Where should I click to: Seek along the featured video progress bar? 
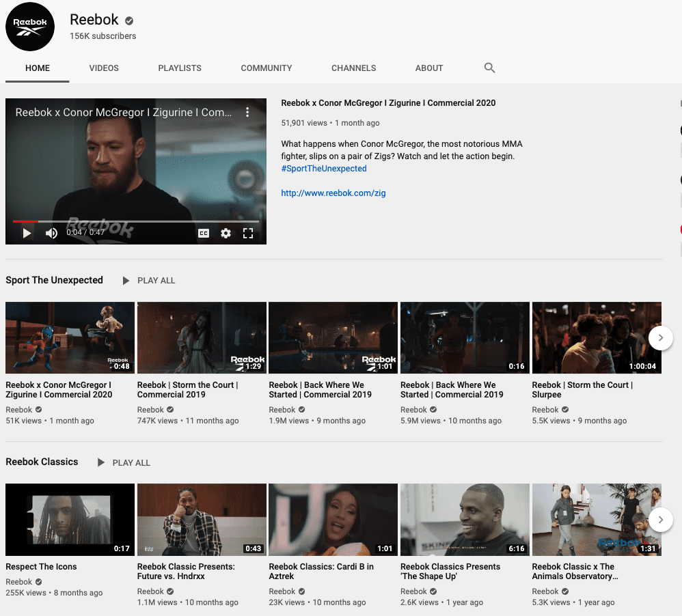[136, 222]
